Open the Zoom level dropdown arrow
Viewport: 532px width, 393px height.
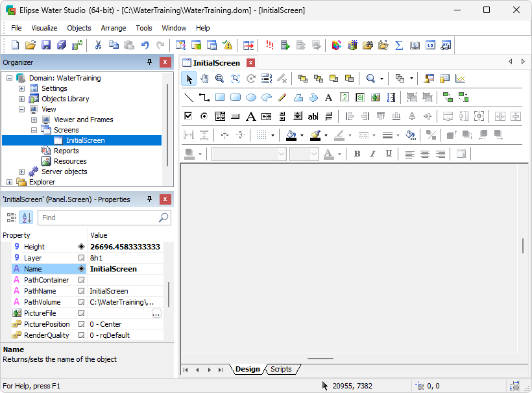coord(381,79)
